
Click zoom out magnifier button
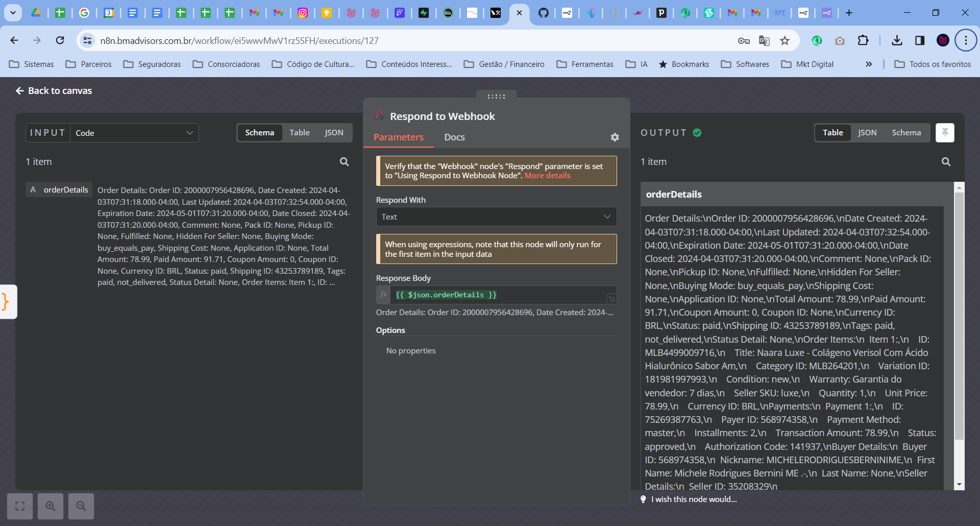[81, 506]
